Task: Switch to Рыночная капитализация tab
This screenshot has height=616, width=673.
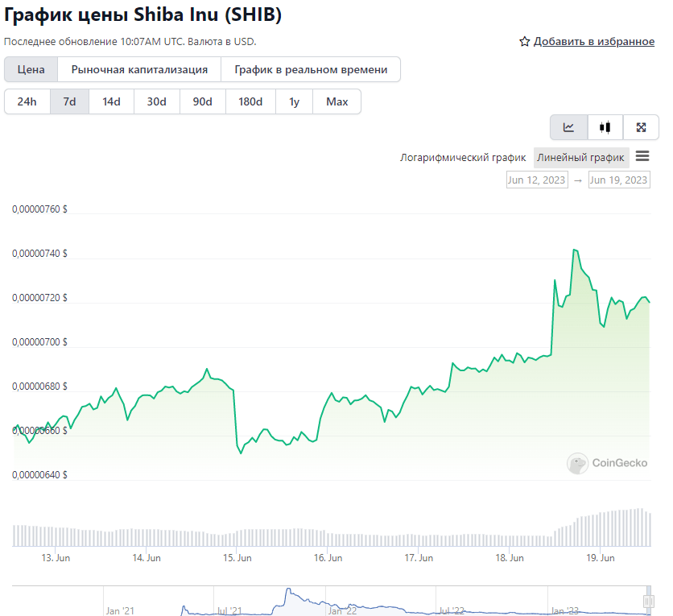Action: (139, 69)
